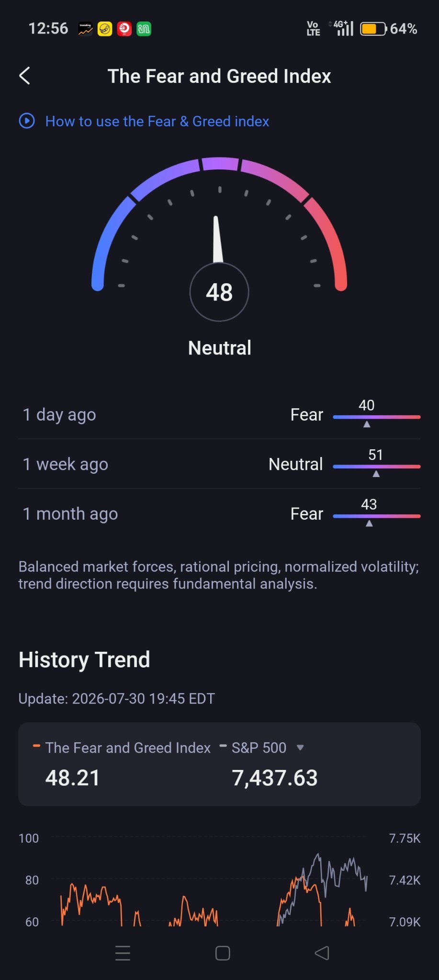Tap the orange legend dash marker

pos(36,746)
